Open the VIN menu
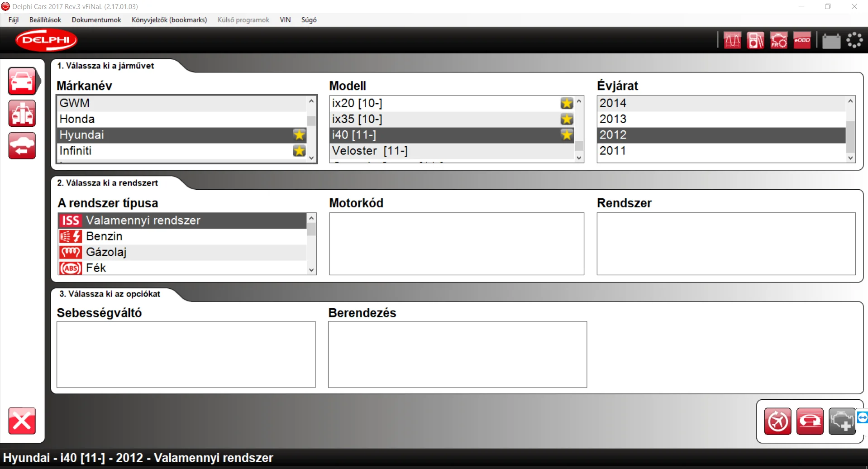The image size is (868, 469). pos(285,20)
